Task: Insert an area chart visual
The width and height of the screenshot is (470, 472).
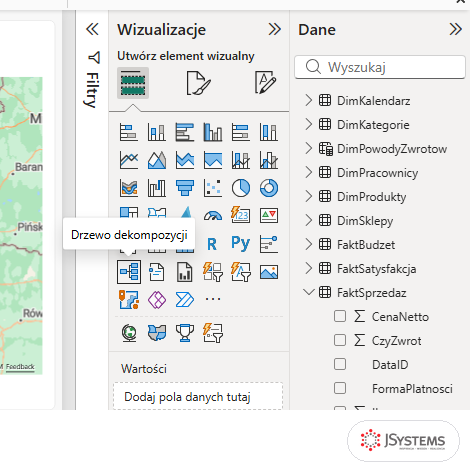Action: pyautogui.click(x=157, y=160)
